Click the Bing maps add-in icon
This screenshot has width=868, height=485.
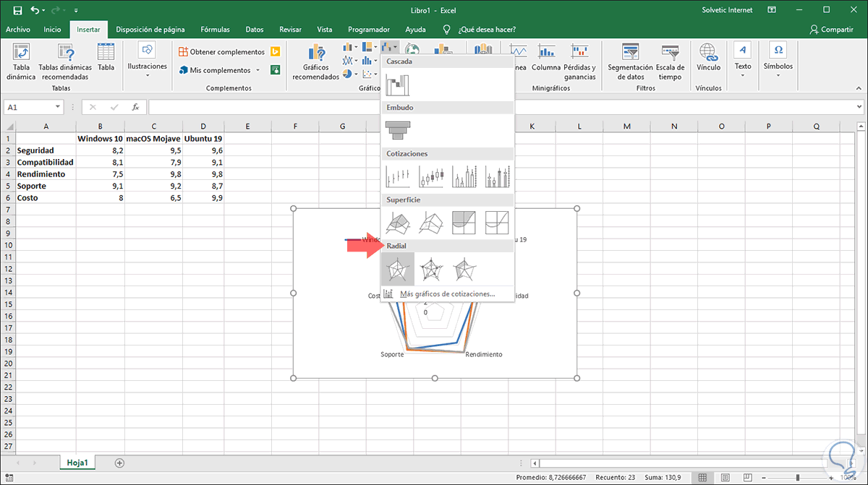275,52
